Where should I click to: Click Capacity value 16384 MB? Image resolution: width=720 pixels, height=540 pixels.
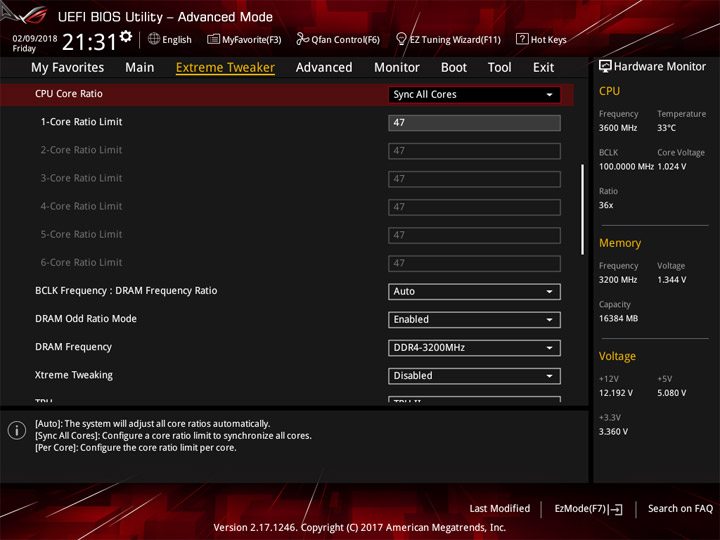point(618,319)
